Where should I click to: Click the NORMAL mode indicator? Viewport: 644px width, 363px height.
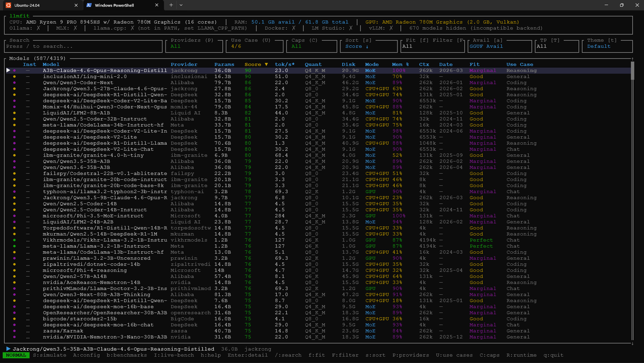pos(16,355)
